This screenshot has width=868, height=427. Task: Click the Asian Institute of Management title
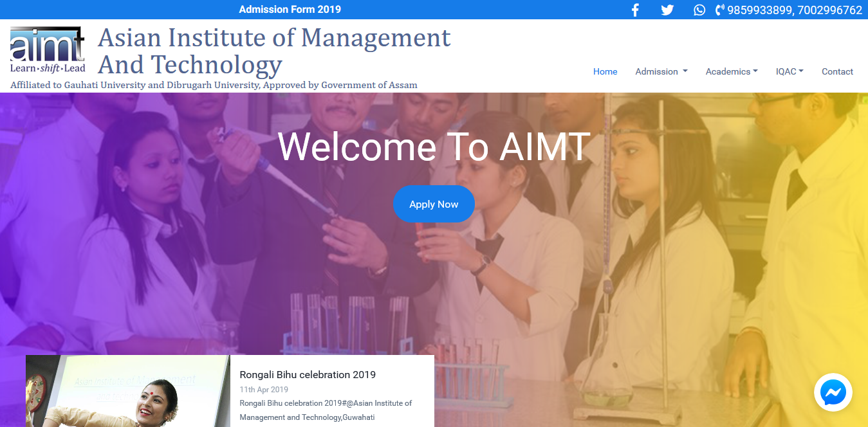pyautogui.click(x=274, y=51)
